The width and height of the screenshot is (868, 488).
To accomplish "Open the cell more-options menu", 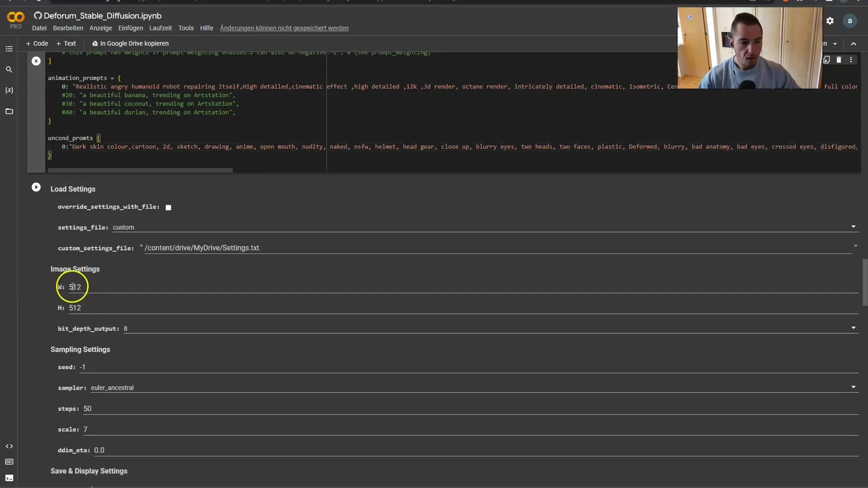I will tap(851, 60).
